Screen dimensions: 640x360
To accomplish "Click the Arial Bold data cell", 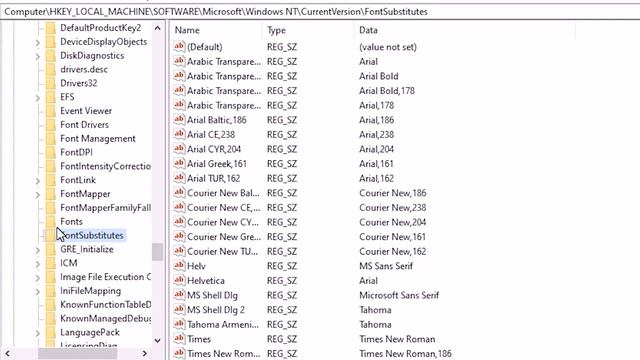I will coord(378,76).
